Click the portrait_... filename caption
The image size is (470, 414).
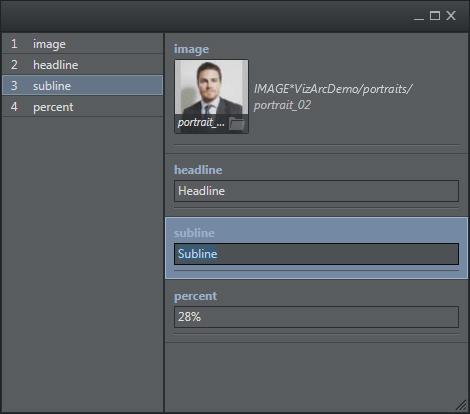201,123
